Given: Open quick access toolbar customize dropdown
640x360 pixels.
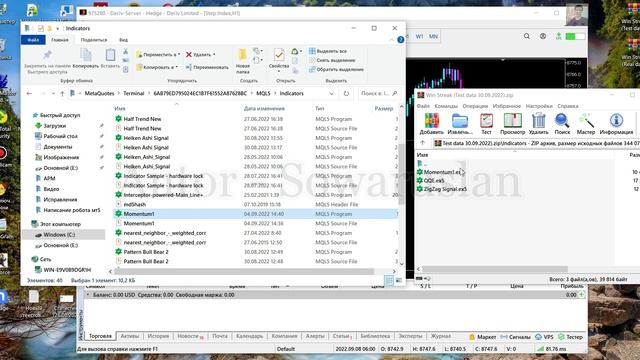Looking at the screenshot, I should coord(58,28).
